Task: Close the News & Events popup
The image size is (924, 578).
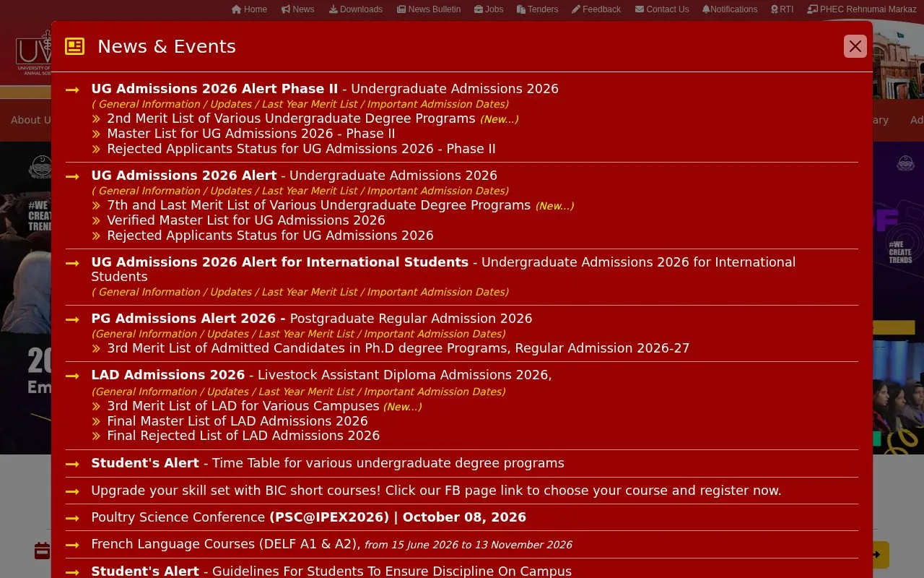Action: (x=855, y=46)
